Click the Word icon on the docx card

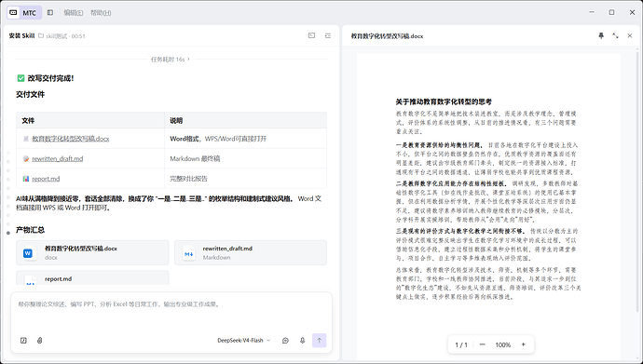pyautogui.click(x=28, y=253)
